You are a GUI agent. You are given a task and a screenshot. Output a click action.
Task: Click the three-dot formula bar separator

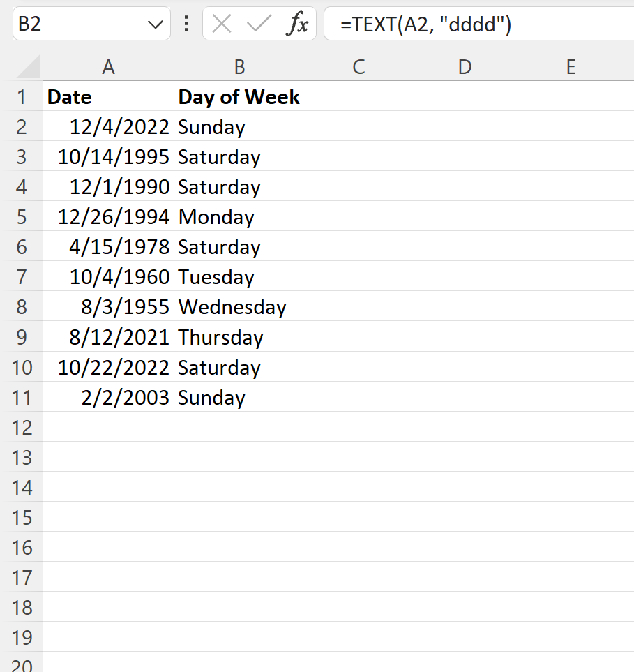tap(186, 23)
